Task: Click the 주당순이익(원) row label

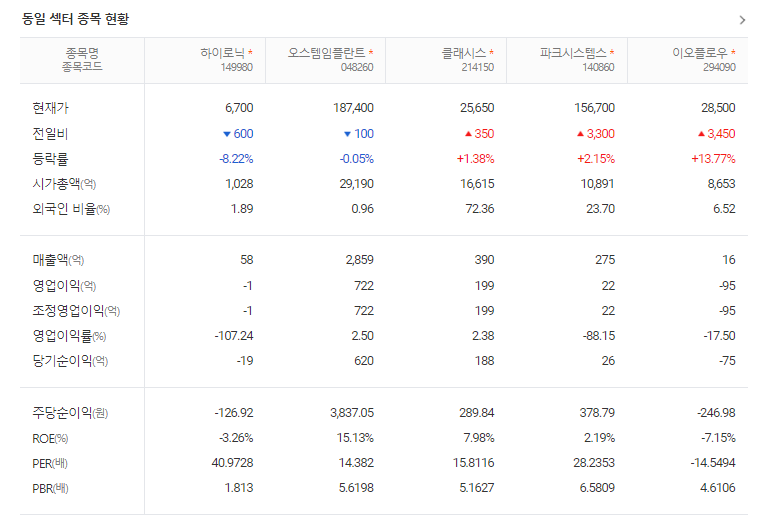Action: tap(70, 413)
